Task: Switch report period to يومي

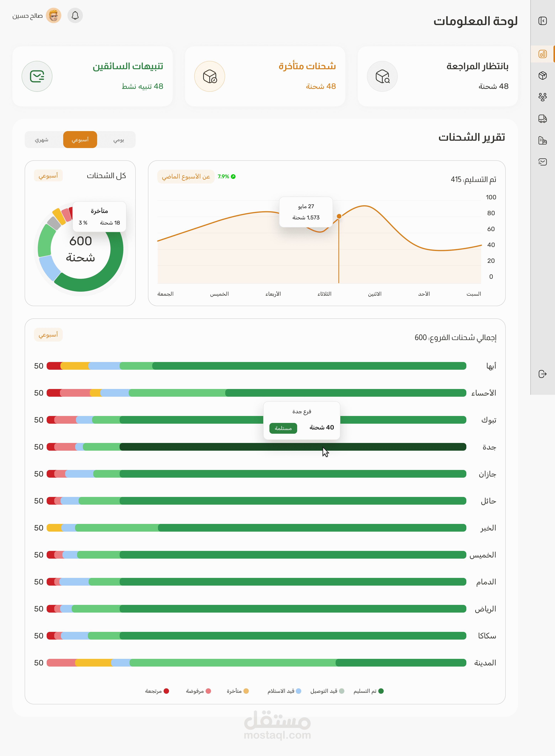Action: point(119,140)
